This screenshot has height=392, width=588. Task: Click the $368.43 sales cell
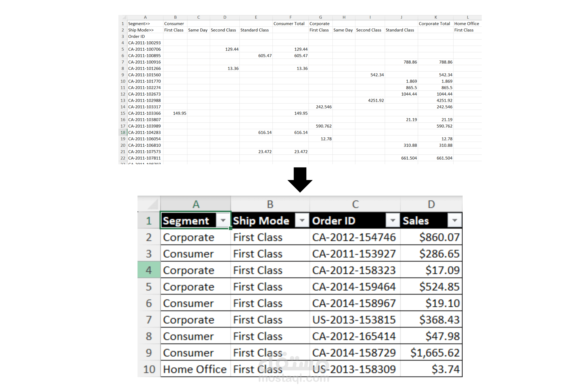[x=431, y=320]
